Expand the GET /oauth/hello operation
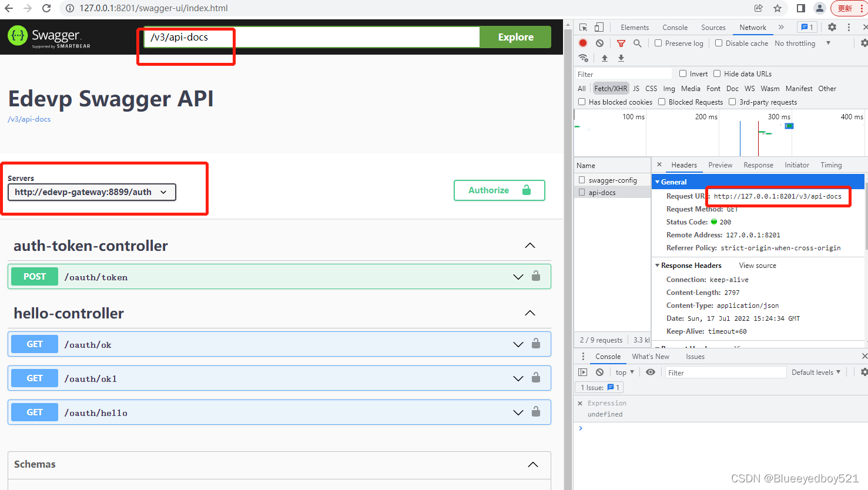 [x=518, y=412]
